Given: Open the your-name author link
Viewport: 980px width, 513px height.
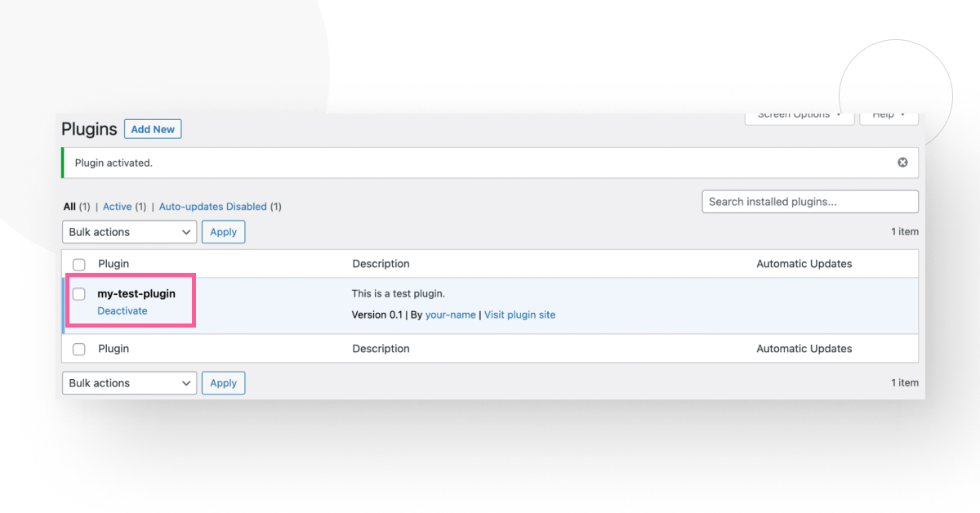Looking at the screenshot, I should click(x=450, y=314).
